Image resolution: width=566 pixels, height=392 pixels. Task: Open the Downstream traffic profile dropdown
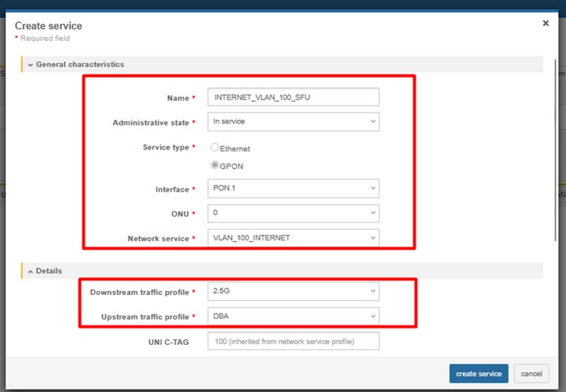[x=293, y=292]
